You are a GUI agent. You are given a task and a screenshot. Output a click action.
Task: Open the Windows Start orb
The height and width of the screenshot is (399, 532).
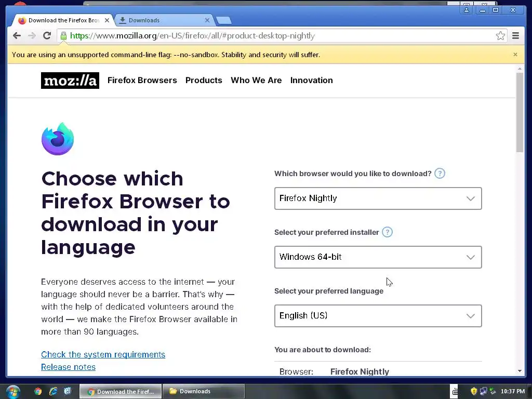13,392
